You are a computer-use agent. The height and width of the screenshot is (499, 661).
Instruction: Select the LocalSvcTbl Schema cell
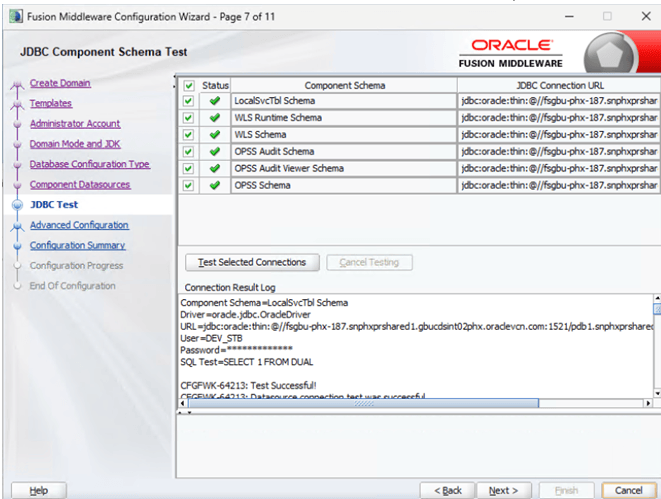pyautogui.click(x=344, y=101)
